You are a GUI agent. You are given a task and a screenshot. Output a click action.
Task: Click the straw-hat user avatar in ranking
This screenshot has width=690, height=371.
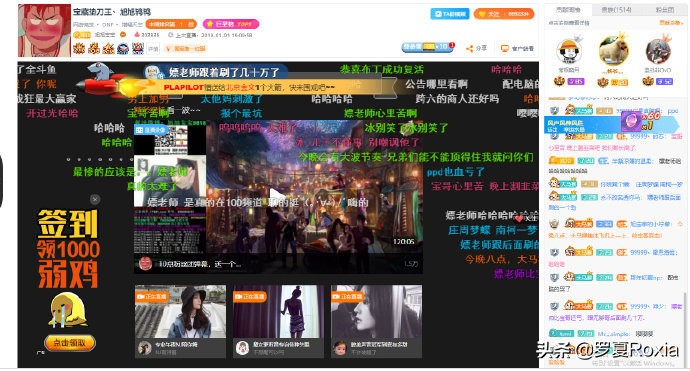pos(569,51)
